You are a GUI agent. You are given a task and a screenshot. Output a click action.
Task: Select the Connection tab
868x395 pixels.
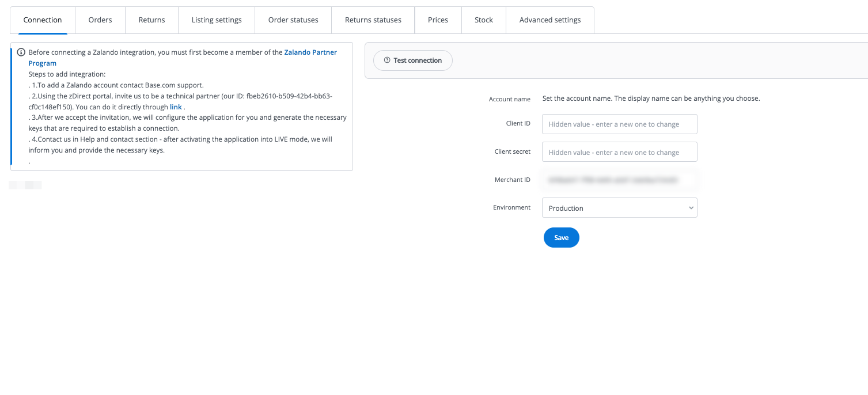coord(43,20)
